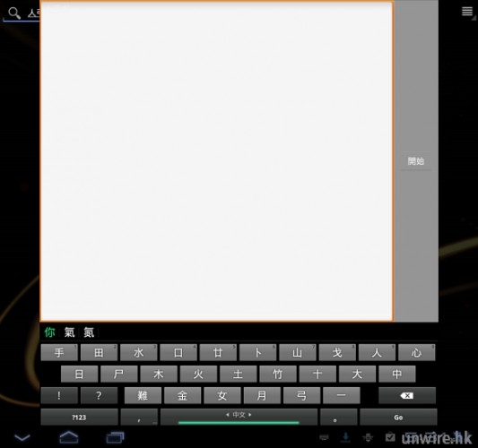Tap the 大 key
Screen dimensions: 478x448
[x=357, y=374]
